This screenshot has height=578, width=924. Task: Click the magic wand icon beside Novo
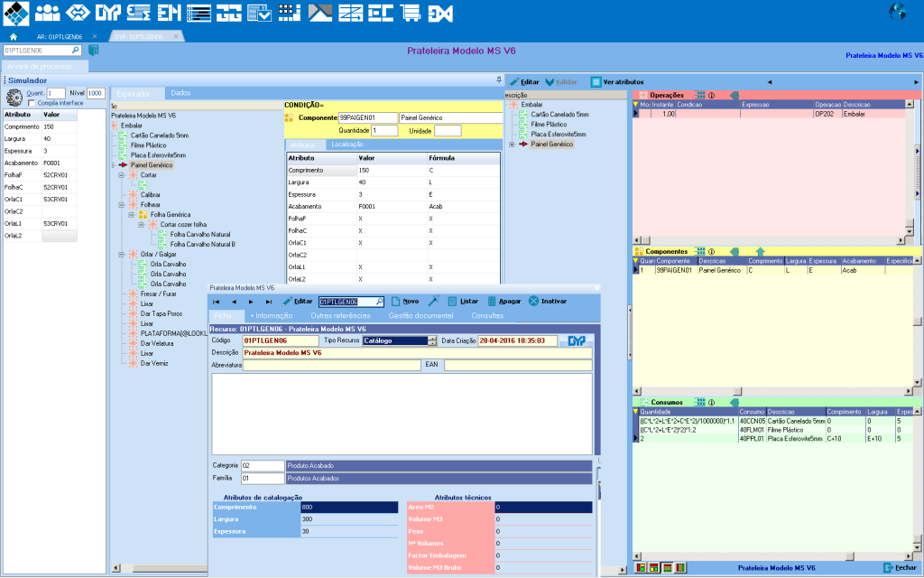pyautogui.click(x=433, y=301)
